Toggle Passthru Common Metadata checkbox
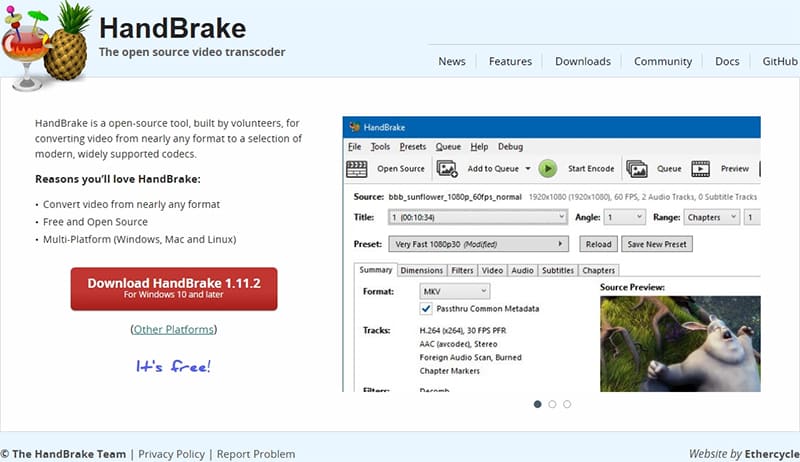This screenshot has height=462, width=800. [426, 309]
